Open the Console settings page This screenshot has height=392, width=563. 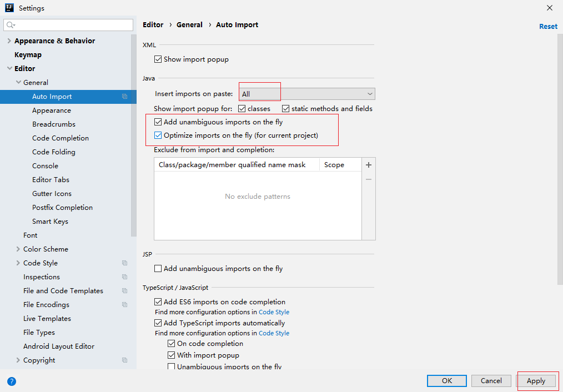45,166
